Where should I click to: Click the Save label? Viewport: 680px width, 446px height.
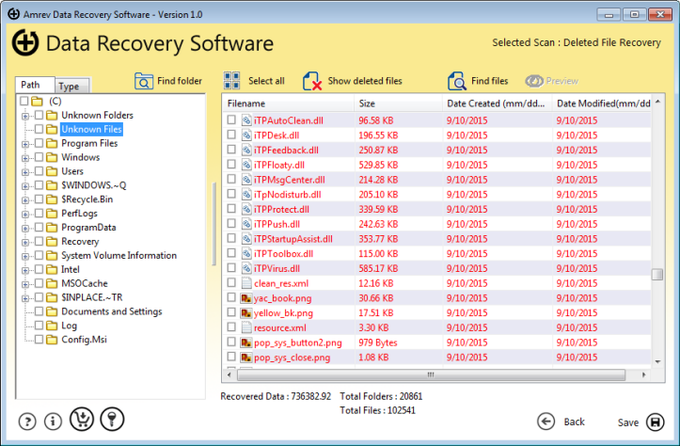pos(628,423)
